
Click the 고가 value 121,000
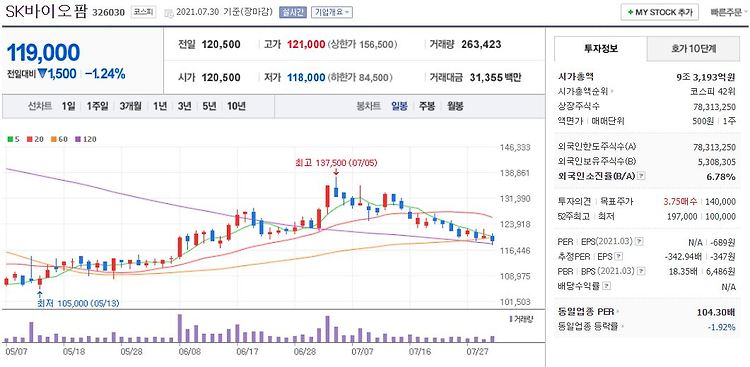pyautogui.click(x=306, y=44)
